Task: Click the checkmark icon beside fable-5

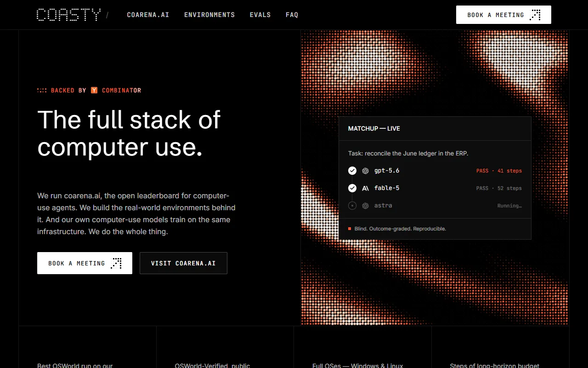Action: click(x=352, y=188)
